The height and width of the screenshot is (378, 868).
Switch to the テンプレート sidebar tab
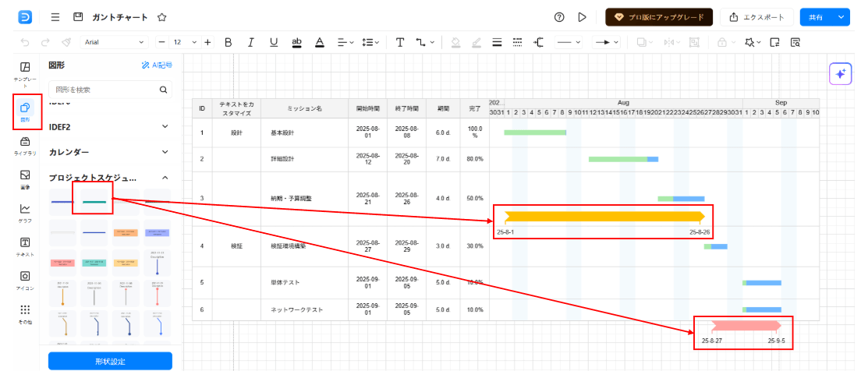point(25,72)
